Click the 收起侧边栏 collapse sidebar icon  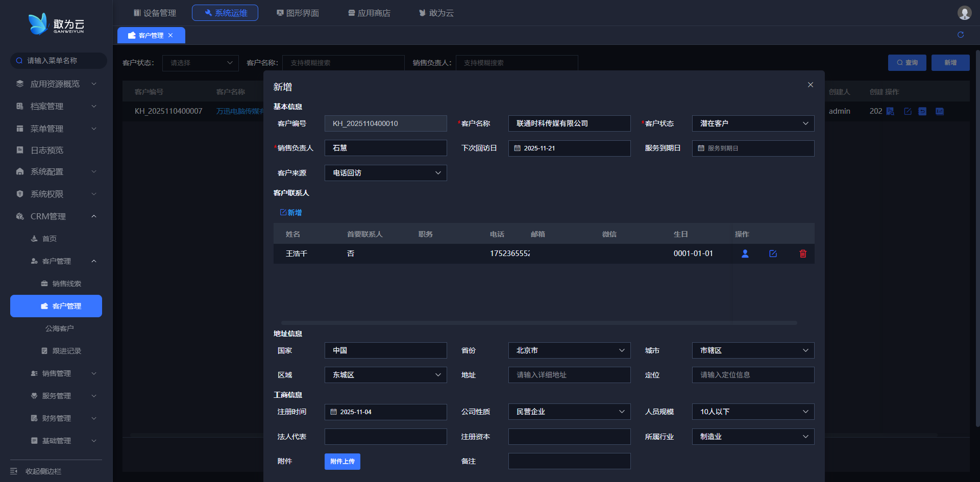click(14, 471)
